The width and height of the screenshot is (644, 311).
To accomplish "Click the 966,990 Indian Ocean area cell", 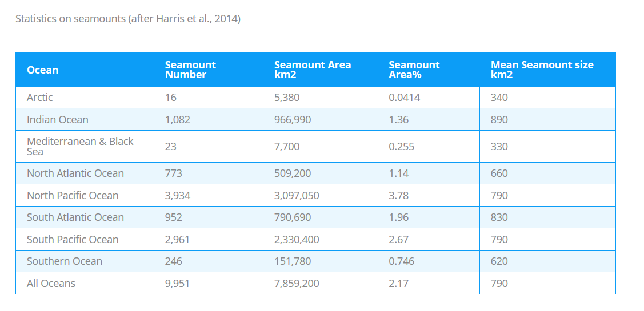I will (x=293, y=120).
